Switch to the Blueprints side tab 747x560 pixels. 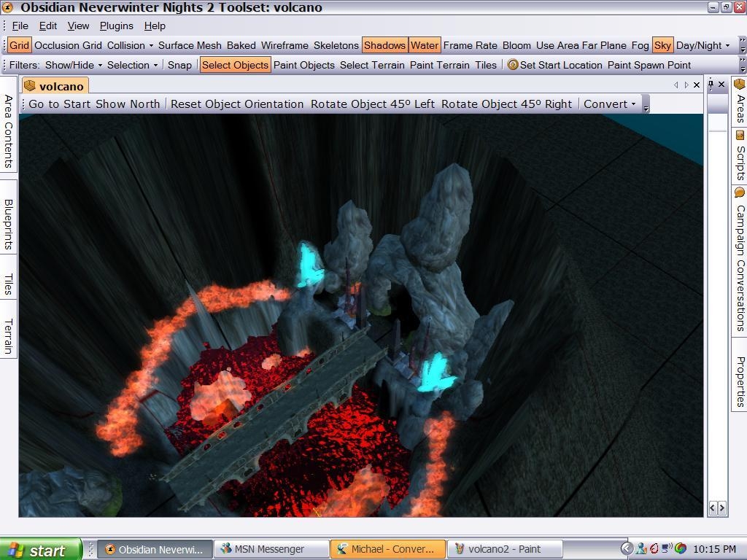[8, 224]
